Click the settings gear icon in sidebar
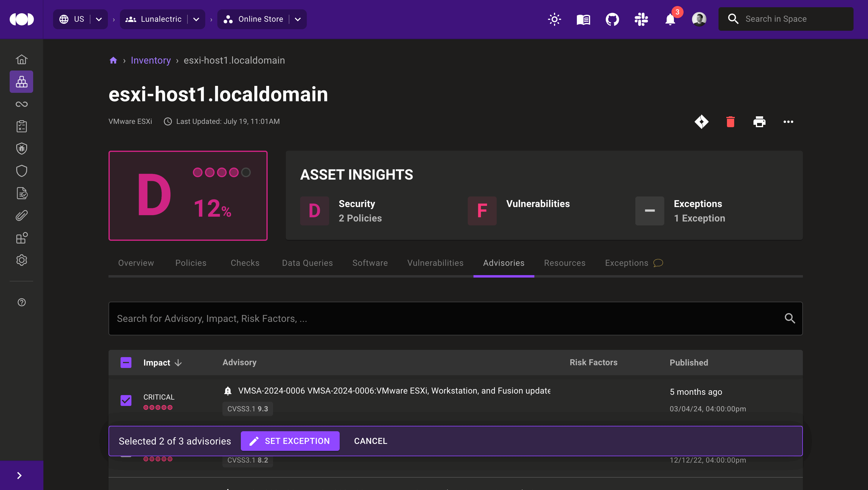The image size is (868, 490). click(x=21, y=260)
